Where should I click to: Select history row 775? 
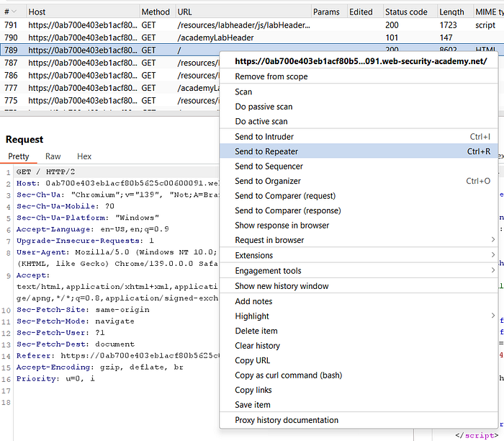(109, 100)
